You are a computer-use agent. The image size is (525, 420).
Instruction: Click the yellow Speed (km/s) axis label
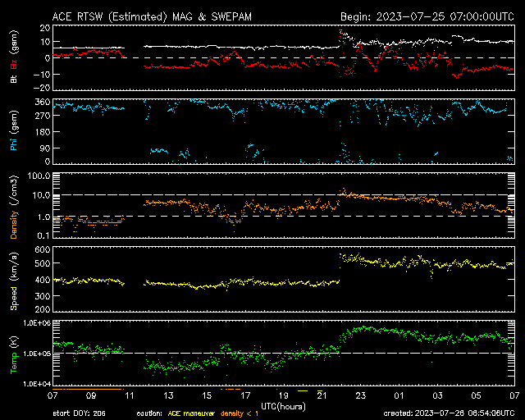13,281
